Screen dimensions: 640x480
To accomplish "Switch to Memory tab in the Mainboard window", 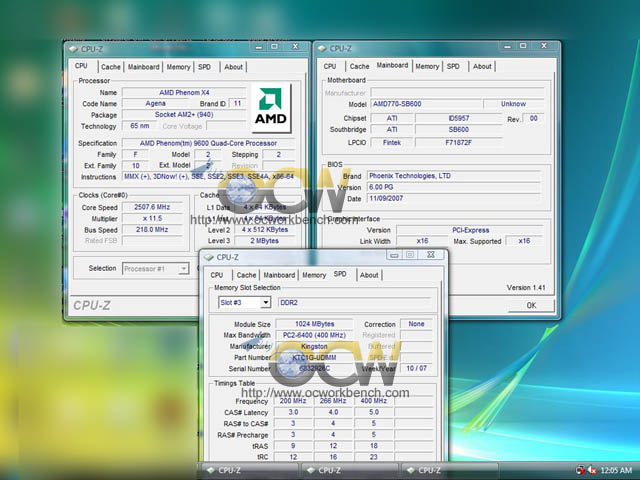I will (427, 66).
